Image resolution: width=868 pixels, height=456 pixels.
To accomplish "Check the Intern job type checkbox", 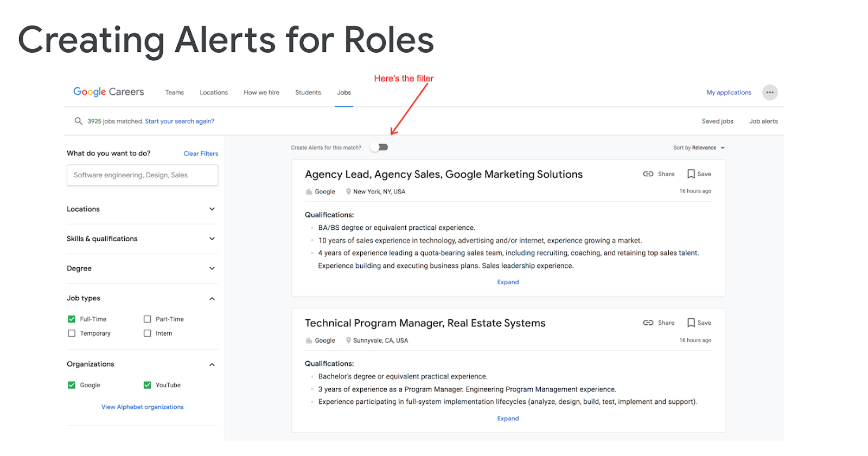I will (148, 333).
